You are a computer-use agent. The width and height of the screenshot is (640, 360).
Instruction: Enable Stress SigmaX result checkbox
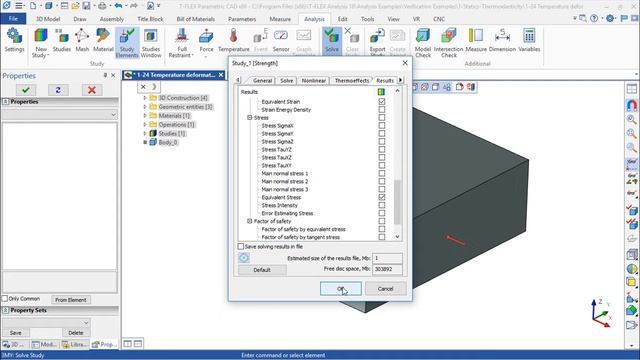coord(382,125)
